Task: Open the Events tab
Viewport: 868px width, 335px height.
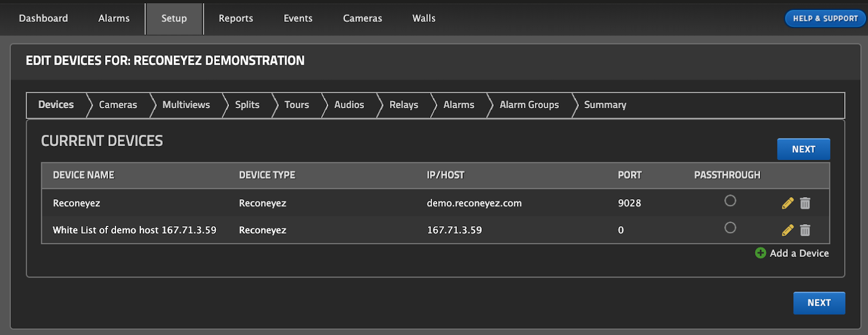Action: pos(298,18)
